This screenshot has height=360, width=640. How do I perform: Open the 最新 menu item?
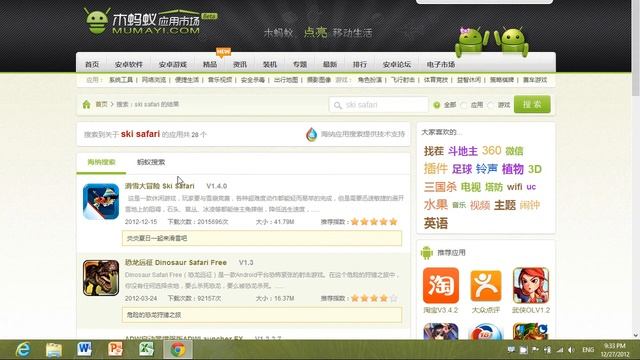click(x=329, y=64)
